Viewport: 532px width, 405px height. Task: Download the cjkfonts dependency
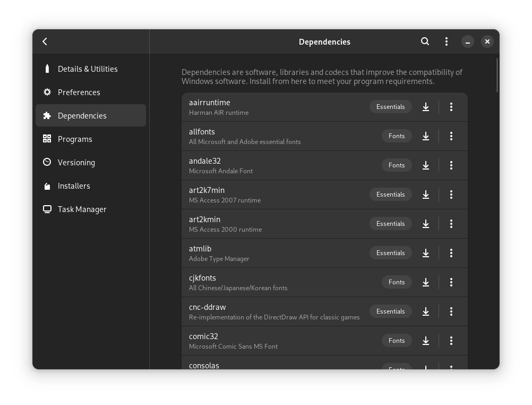click(425, 282)
